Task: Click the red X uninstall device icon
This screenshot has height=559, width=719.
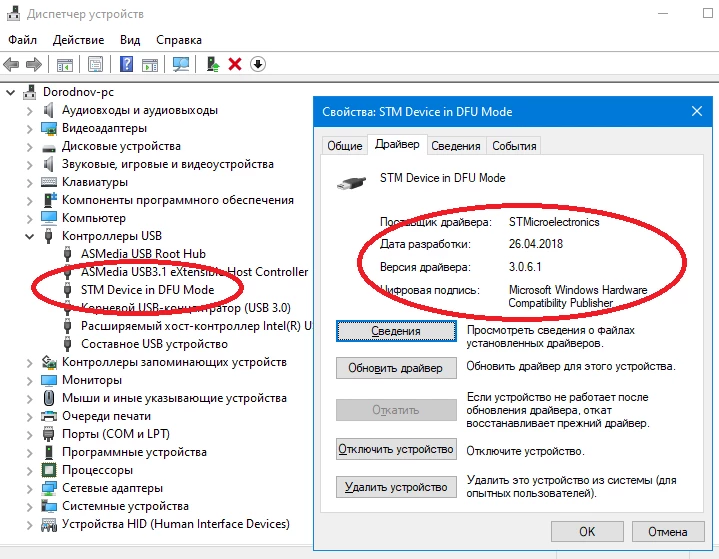Action: tap(235, 64)
